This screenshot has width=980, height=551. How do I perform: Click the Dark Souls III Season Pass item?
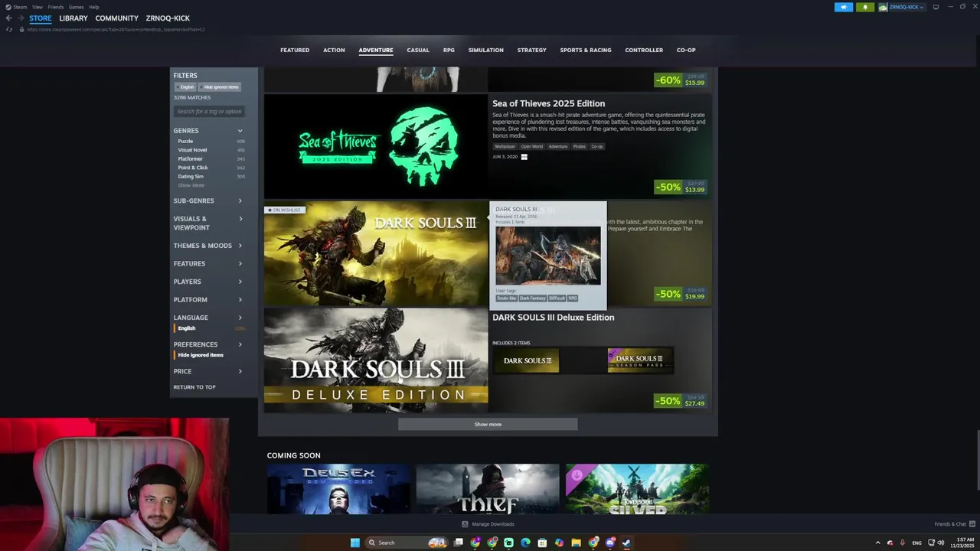(x=640, y=360)
